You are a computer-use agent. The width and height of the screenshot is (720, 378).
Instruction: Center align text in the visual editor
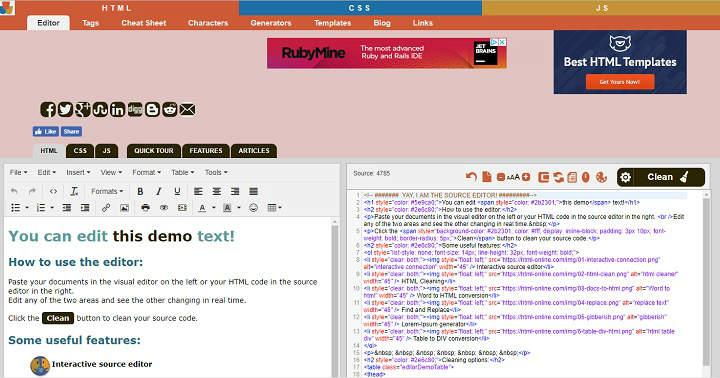tap(217, 191)
